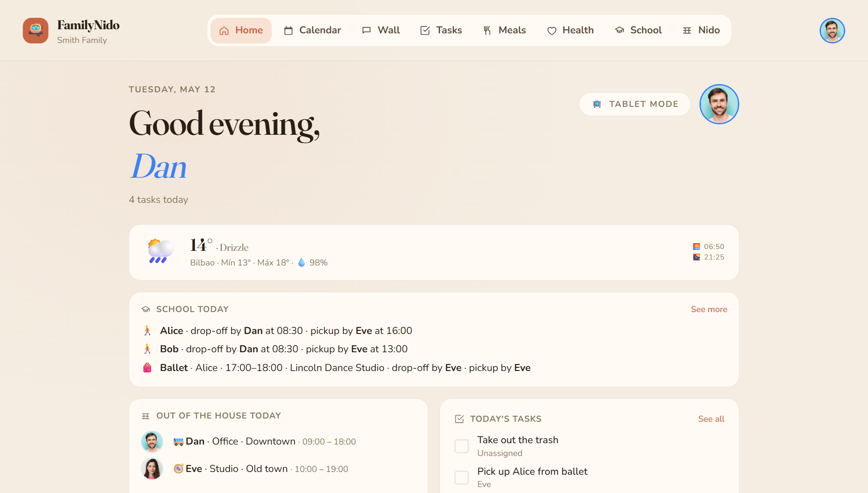Image resolution: width=868 pixels, height=493 pixels.
Task: Click the Unassigned label under trash task
Action: 500,453
